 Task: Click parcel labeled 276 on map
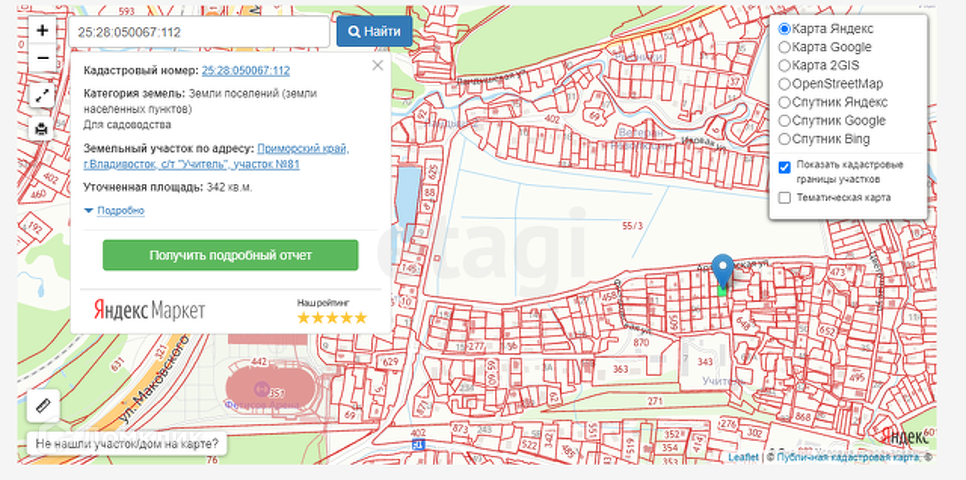[x=729, y=424]
